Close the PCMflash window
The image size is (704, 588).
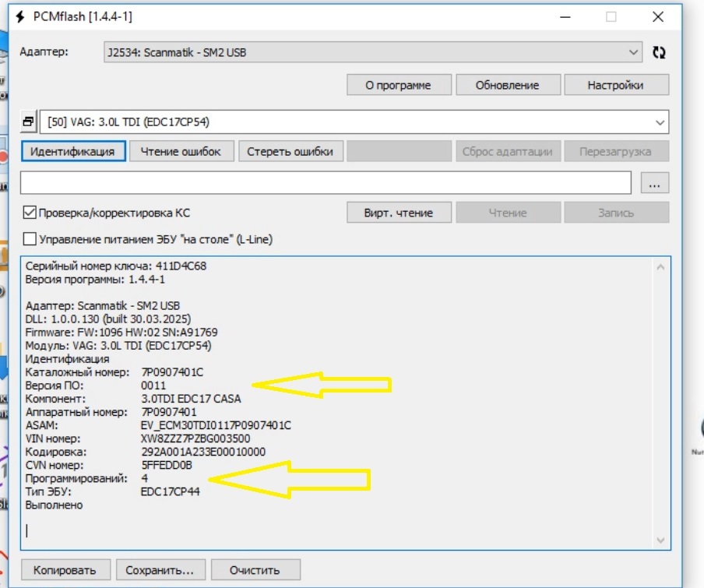tap(658, 17)
